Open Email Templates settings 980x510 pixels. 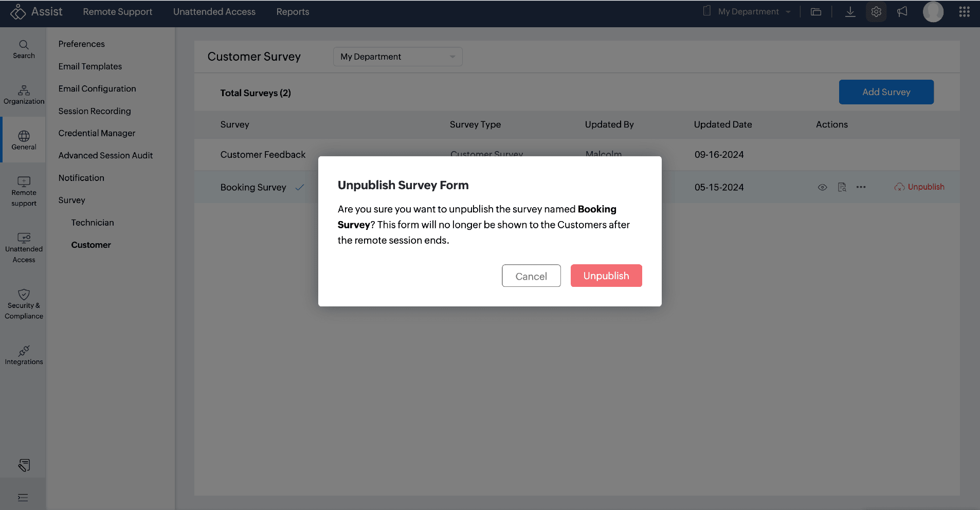coord(90,66)
